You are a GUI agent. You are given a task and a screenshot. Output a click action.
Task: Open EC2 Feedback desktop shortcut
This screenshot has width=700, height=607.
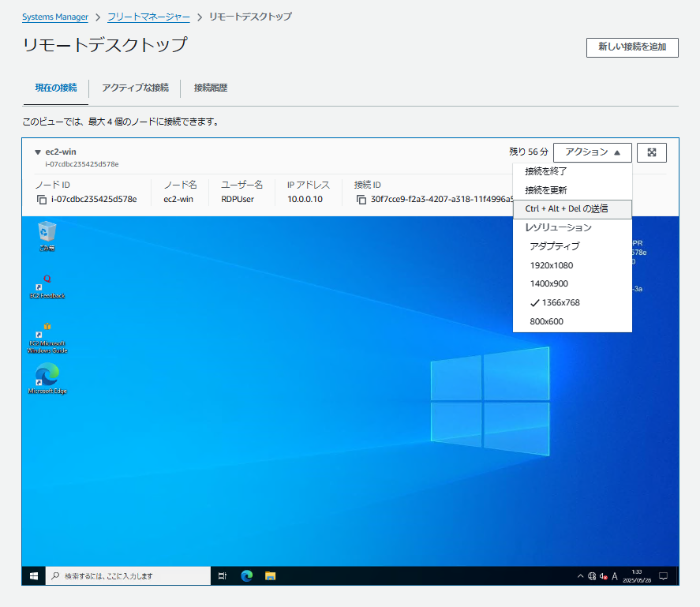[x=47, y=287]
